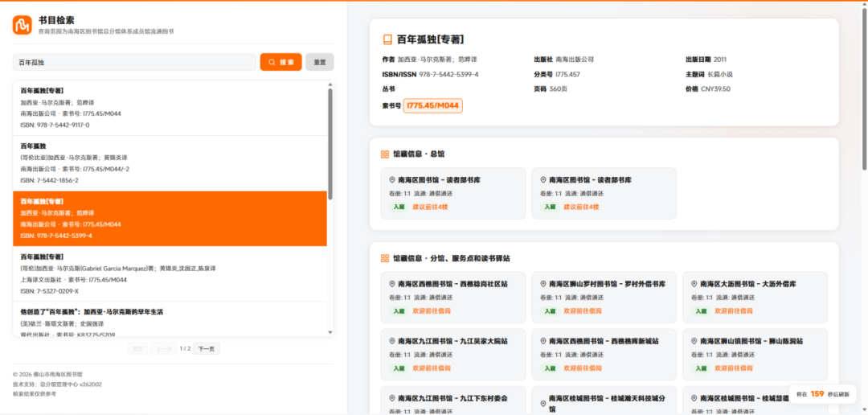Click footer text © 2026 佛山市南海区图书馆

[x=47, y=375]
